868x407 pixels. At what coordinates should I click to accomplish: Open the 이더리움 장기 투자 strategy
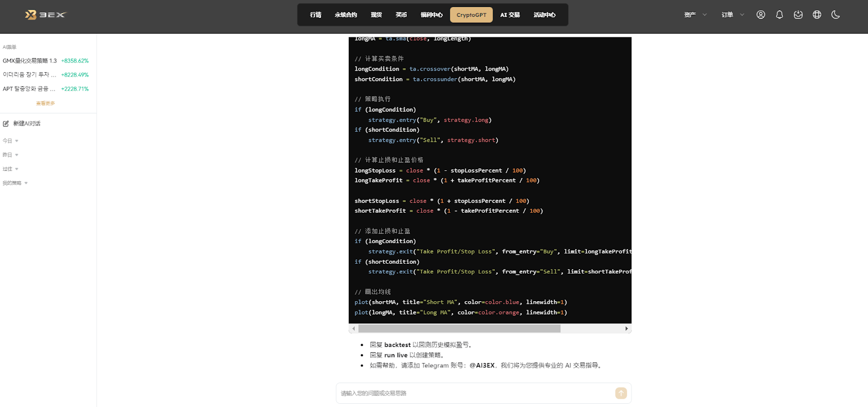point(29,75)
